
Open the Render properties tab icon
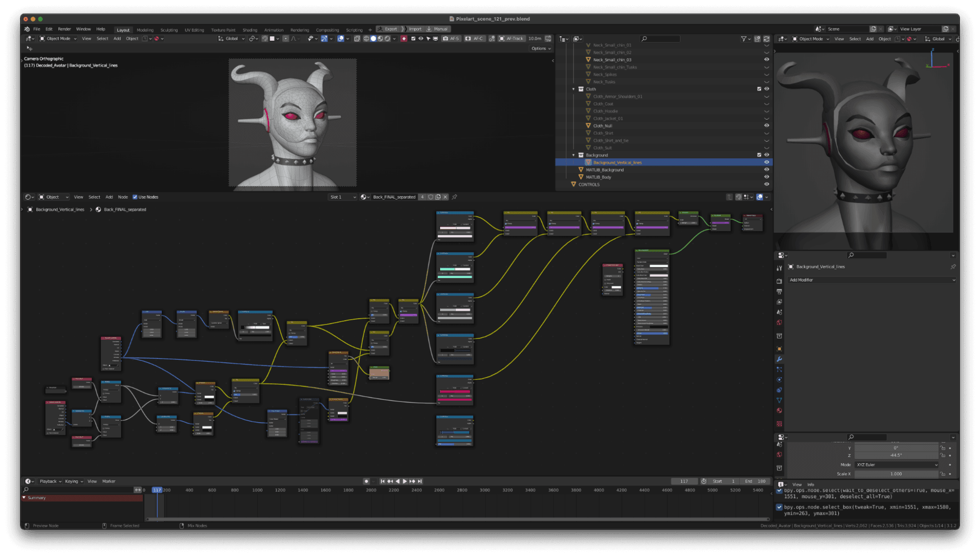779,281
